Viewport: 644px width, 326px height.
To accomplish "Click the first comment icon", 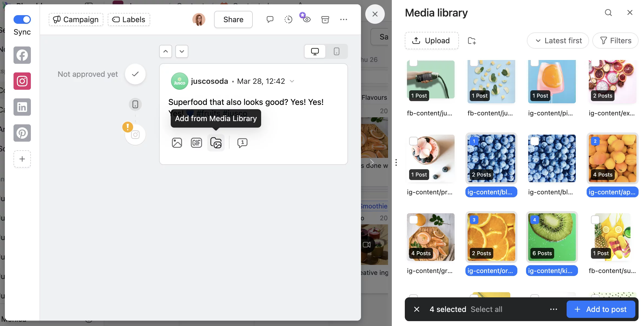I will coord(242,143).
